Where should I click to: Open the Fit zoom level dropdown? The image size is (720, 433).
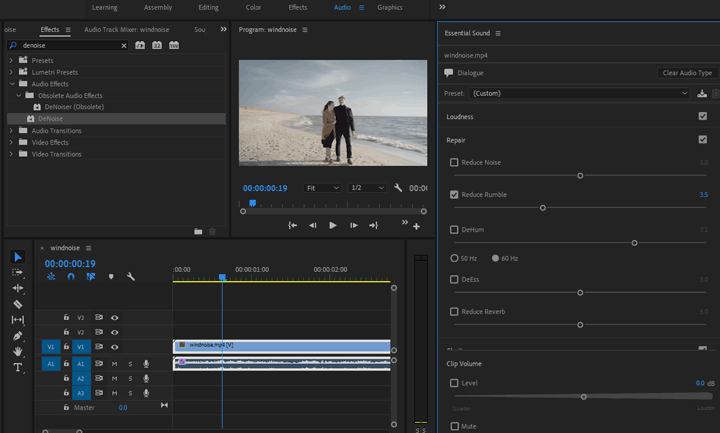322,188
